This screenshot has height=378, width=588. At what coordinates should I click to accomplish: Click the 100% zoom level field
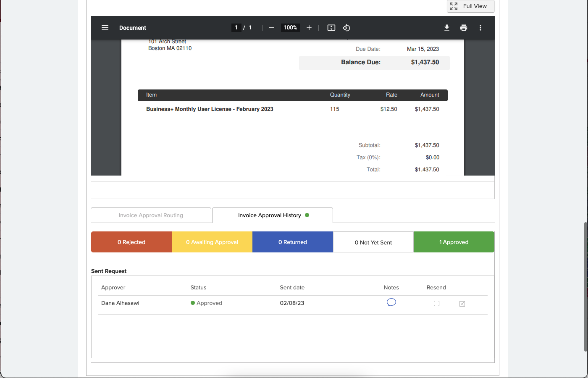(x=290, y=28)
